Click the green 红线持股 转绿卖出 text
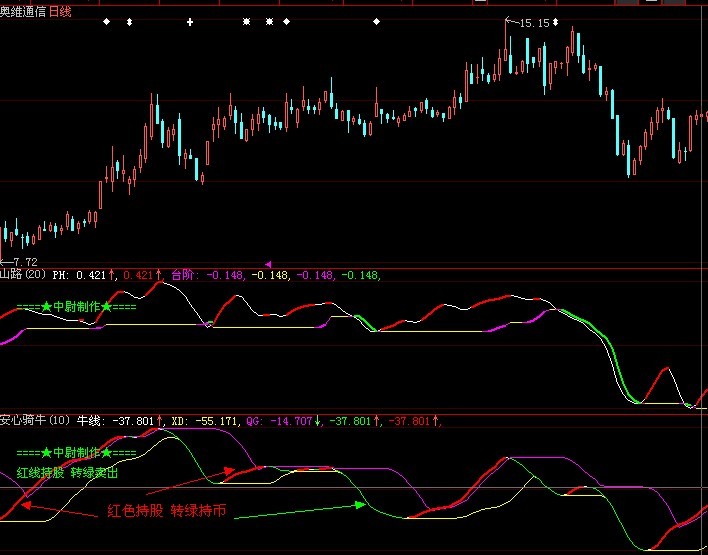Image resolution: width=708 pixels, height=555 pixels. 67,473
